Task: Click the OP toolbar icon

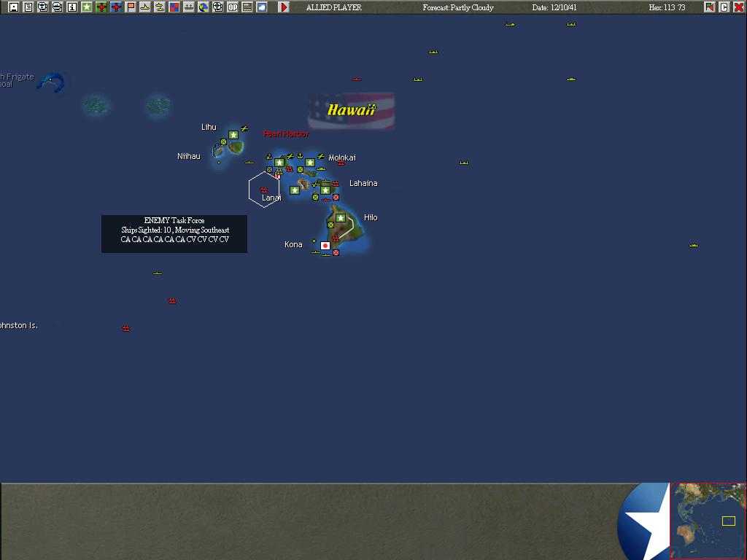Action: tap(233, 7)
